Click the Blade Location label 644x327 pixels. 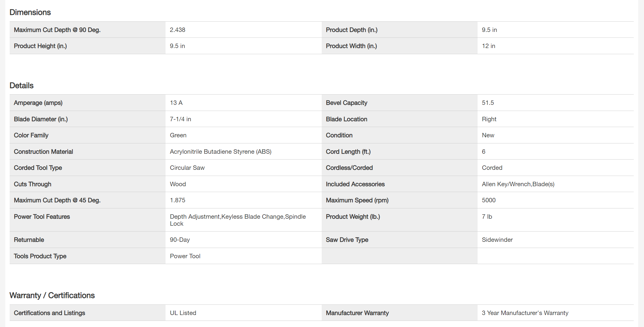(346, 119)
